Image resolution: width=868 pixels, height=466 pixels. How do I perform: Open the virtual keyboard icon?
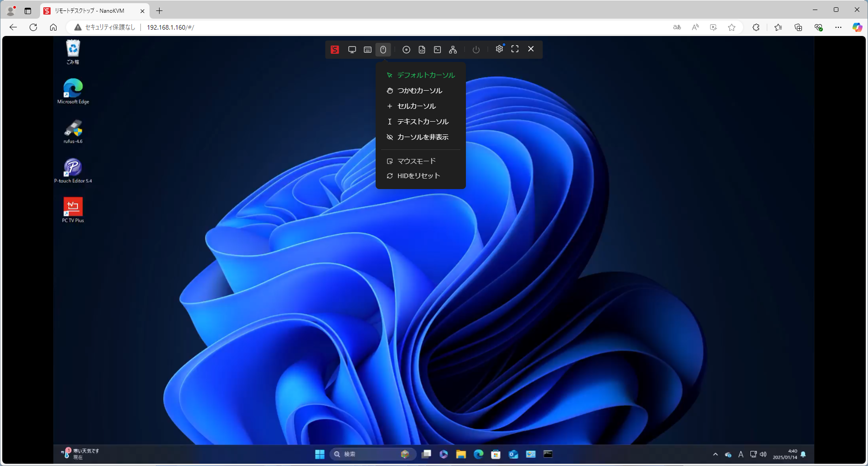pyautogui.click(x=367, y=50)
